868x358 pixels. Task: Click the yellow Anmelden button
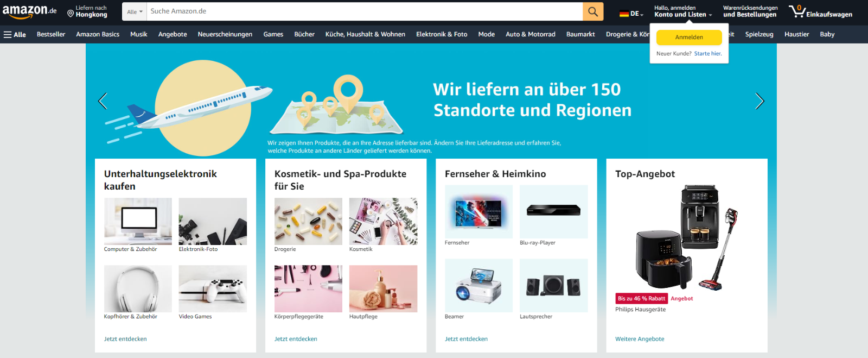click(x=689, y=37)
